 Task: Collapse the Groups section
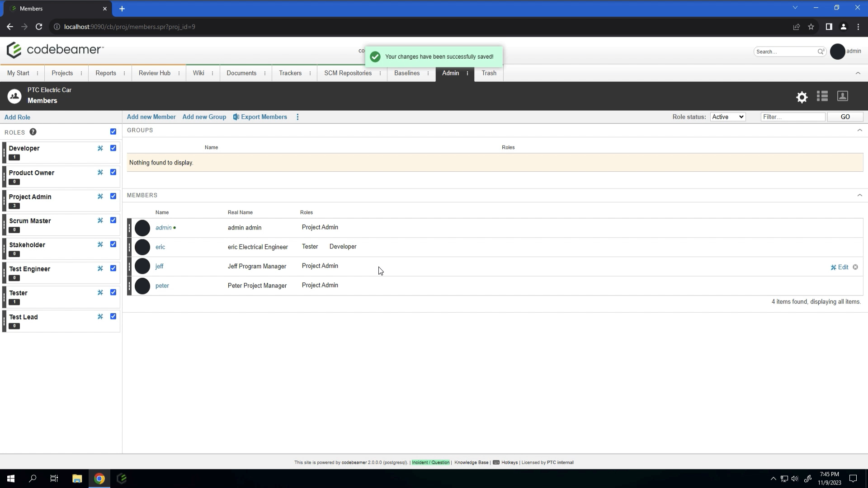tap(859, 130)
